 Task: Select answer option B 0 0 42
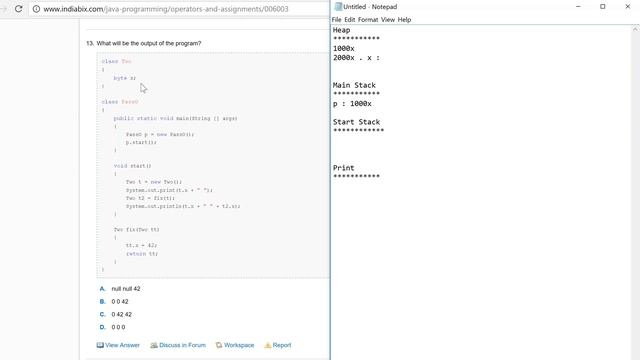tap(120, 302)
